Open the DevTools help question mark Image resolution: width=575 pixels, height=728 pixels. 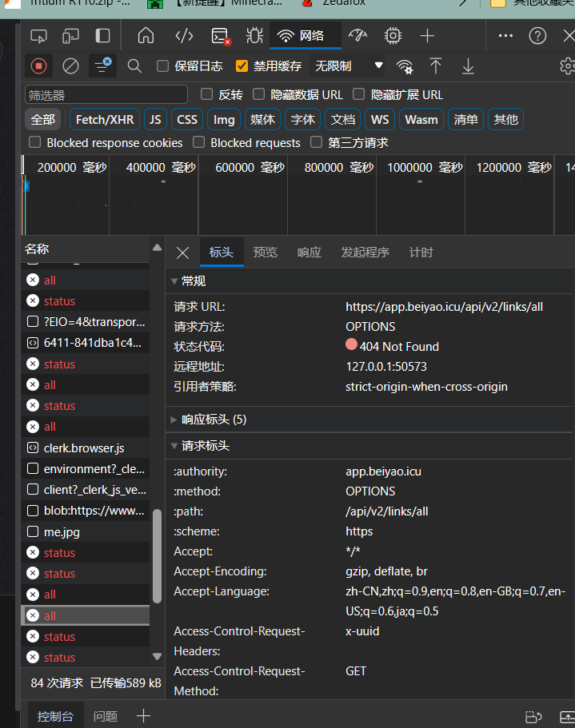(x=537, y=36)
